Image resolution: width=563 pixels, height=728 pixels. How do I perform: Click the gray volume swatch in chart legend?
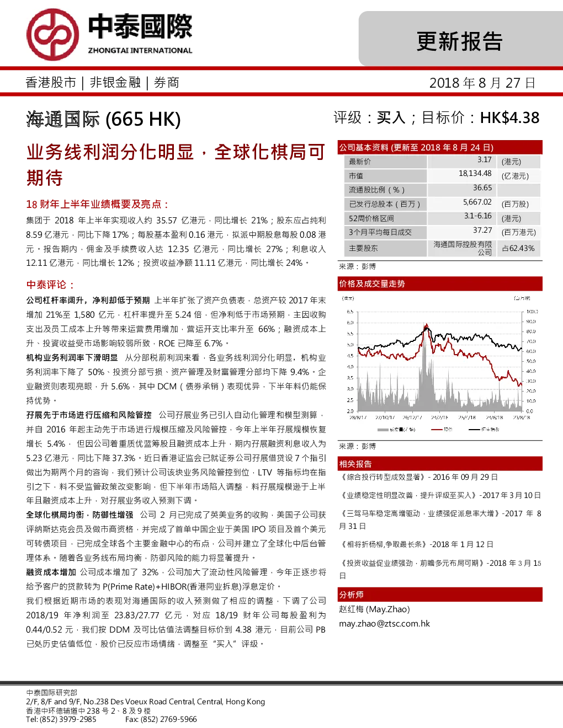click(x=383, y=430)
